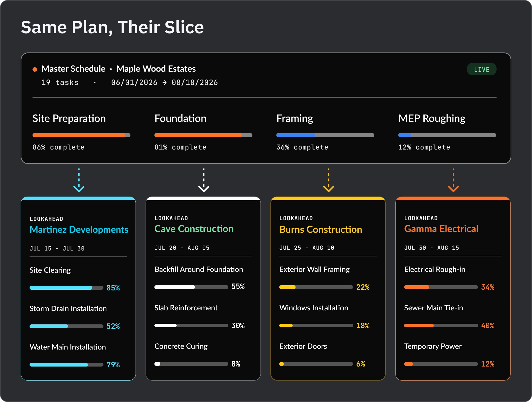Click the Site Preparation progress bar
532x402 pixels.
tap(81, 135)
